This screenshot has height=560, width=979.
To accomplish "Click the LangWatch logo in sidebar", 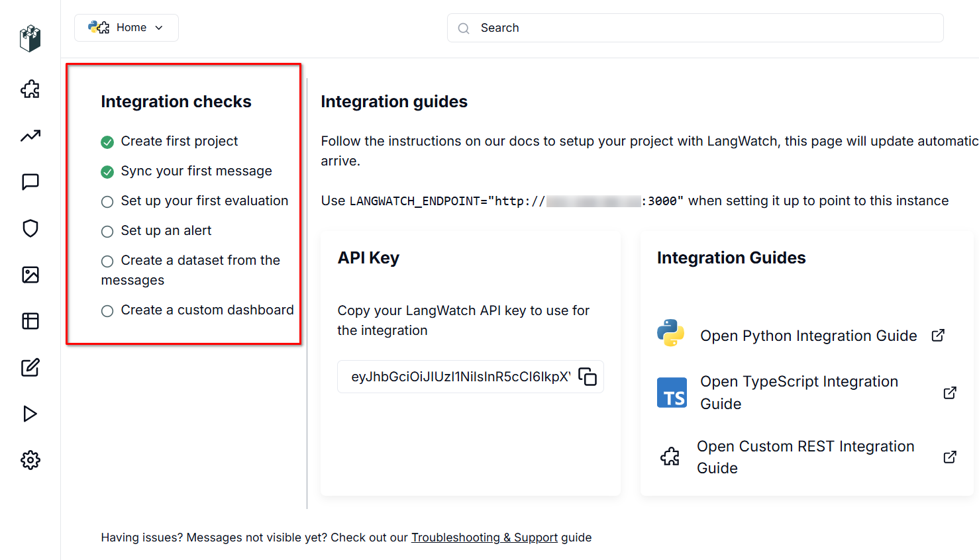I will tap(30, 38).
